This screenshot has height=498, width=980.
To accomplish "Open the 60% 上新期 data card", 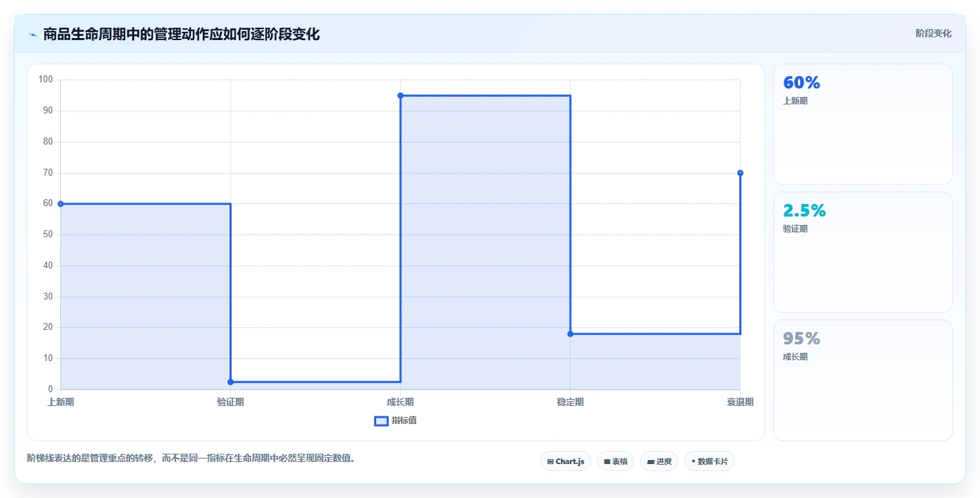I will click(x=863, y=124).
